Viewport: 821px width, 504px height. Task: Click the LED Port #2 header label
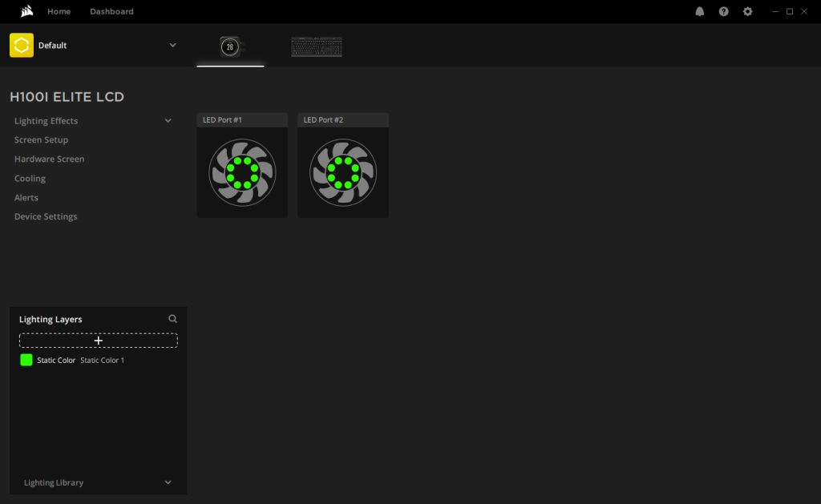323,120
